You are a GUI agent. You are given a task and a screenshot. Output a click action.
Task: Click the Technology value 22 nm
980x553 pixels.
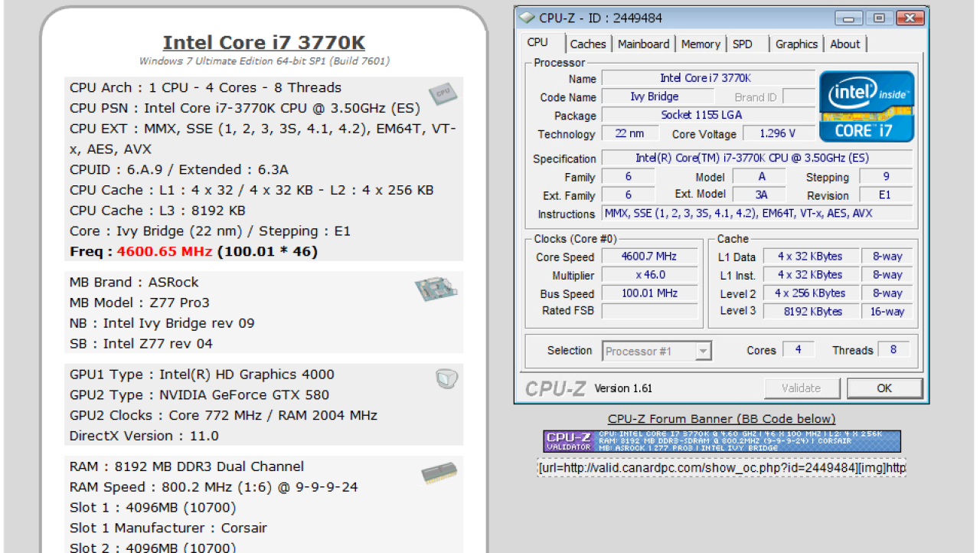click(629, 133)
